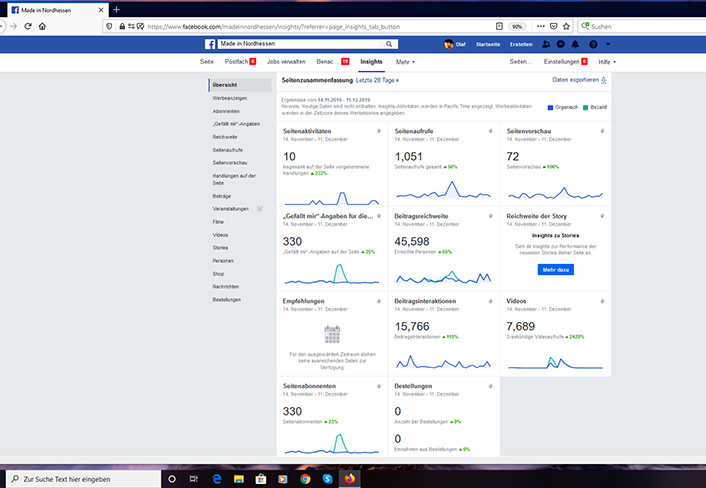
Task: Click the Facebook search magnifier icon
Action: point(389,44)
